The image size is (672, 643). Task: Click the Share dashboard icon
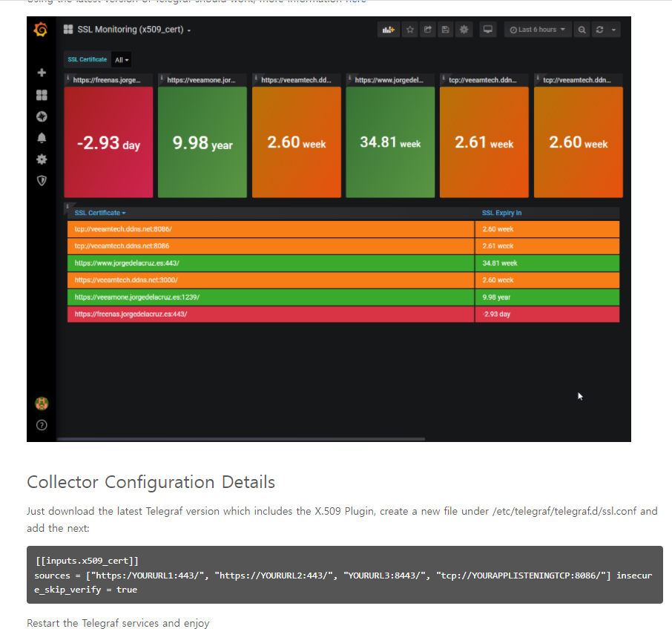428,30
